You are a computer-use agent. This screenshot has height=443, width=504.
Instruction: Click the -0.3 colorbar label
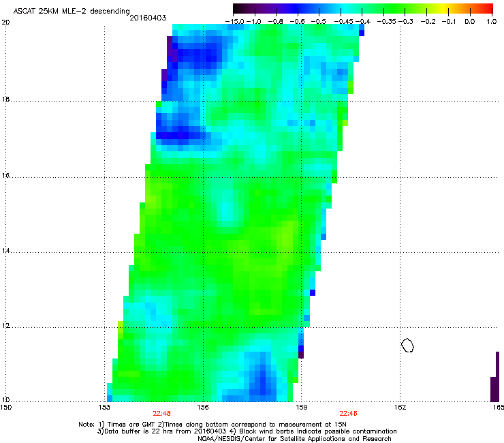click(406, 22)
